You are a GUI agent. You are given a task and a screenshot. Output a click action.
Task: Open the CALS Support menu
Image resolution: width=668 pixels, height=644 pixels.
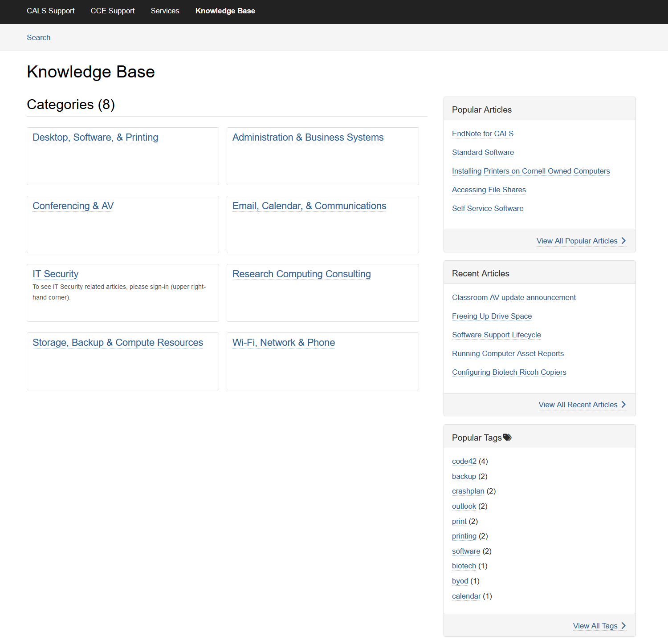(x=50, y=11)
